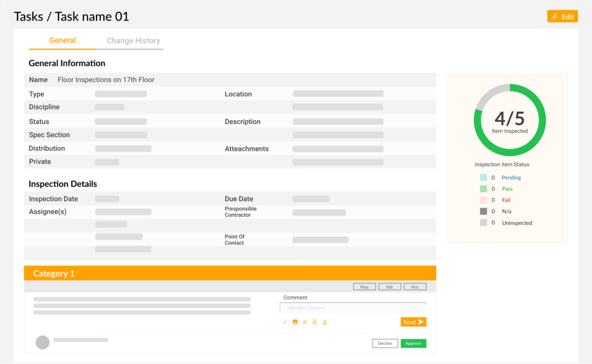Click the mention person icon under comment
Screen dimensions: 592x364
coord(315,322)
